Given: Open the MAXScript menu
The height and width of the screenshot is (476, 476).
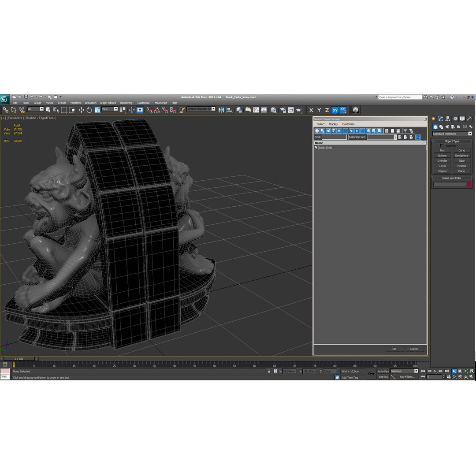Looking at the screenshot, I should [x=160, y=103].
